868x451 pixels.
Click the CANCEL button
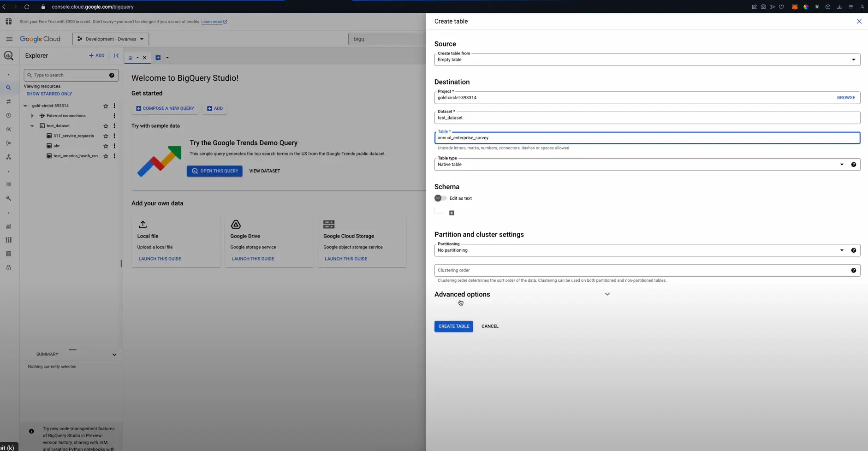coord(490,326)
